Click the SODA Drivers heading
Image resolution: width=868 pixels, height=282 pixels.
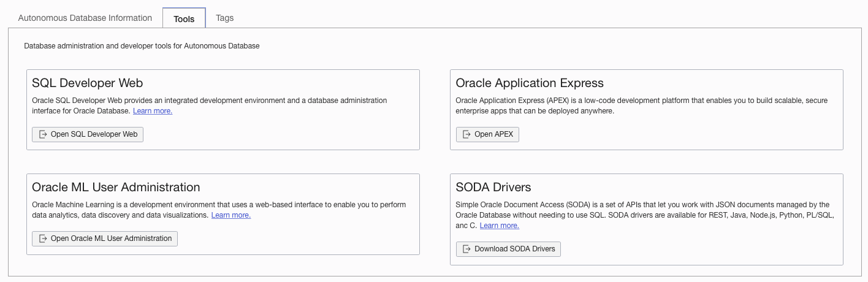click(x=493, y=188)
